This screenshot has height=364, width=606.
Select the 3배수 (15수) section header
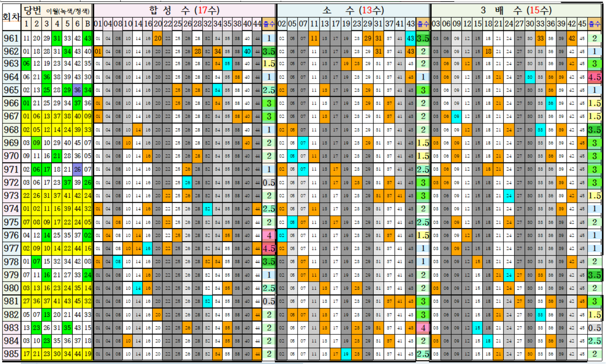(516, 10)
